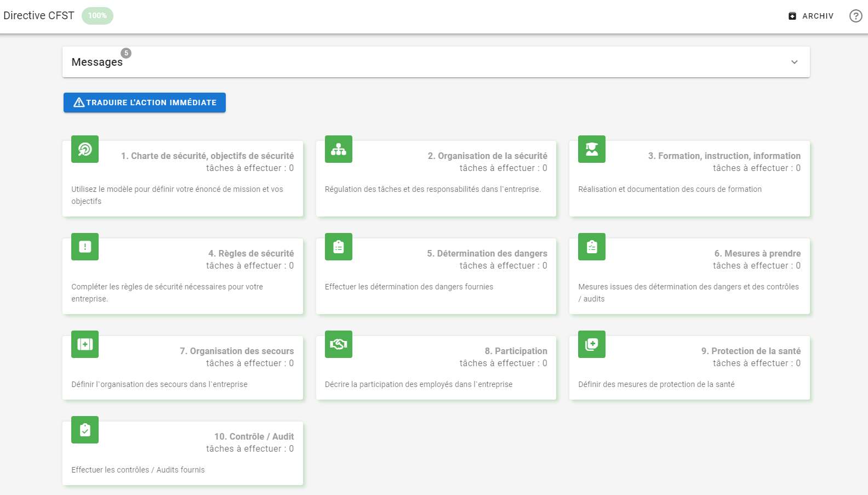Open 10. Contrôle / Audit title
The image size is (868, 495).
pos(254,436)
